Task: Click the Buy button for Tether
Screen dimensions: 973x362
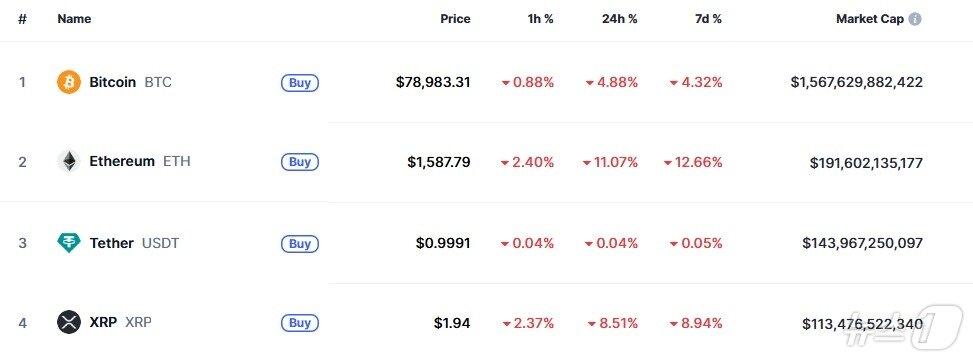Action: tap(300, 243)
